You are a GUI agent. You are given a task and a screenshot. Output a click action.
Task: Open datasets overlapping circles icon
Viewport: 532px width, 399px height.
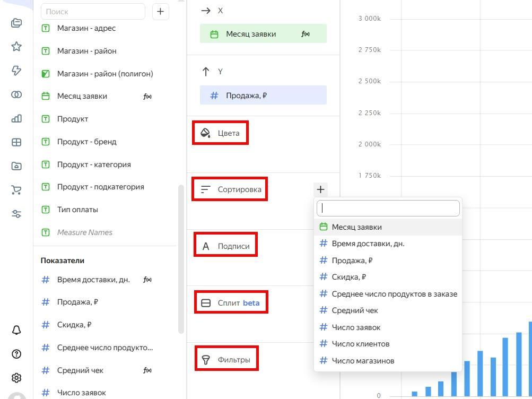[16, 94]
